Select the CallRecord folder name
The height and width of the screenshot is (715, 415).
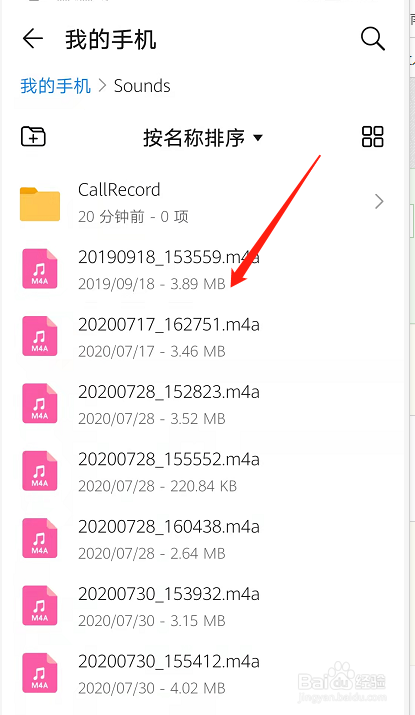(x=119, y=190)
